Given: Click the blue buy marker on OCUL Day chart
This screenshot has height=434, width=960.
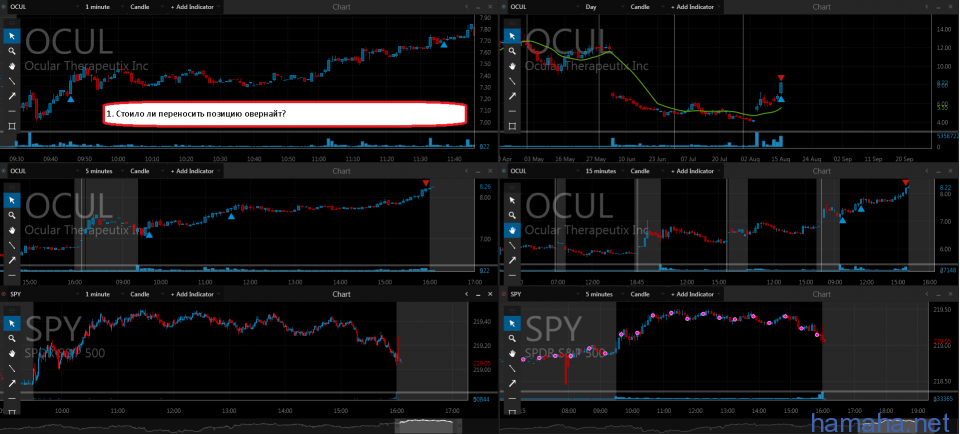Looking at the screenshot, I should click(781, 99).
